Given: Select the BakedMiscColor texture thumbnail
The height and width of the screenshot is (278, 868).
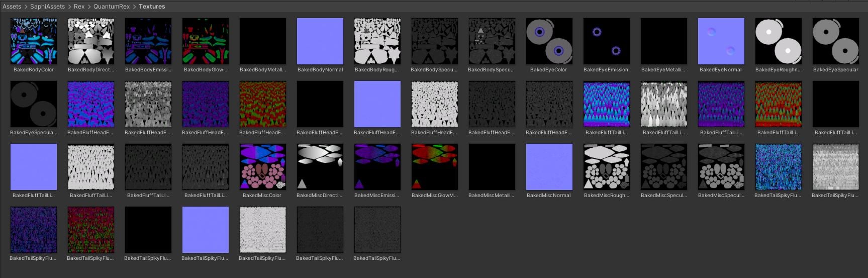Looking at the screenshot, I should 263,167.
